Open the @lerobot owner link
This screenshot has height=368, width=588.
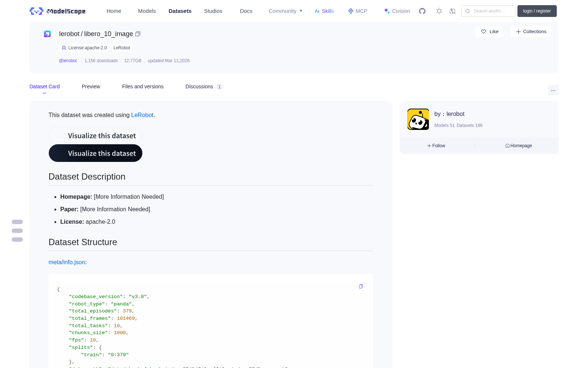[x=68, y=61]
